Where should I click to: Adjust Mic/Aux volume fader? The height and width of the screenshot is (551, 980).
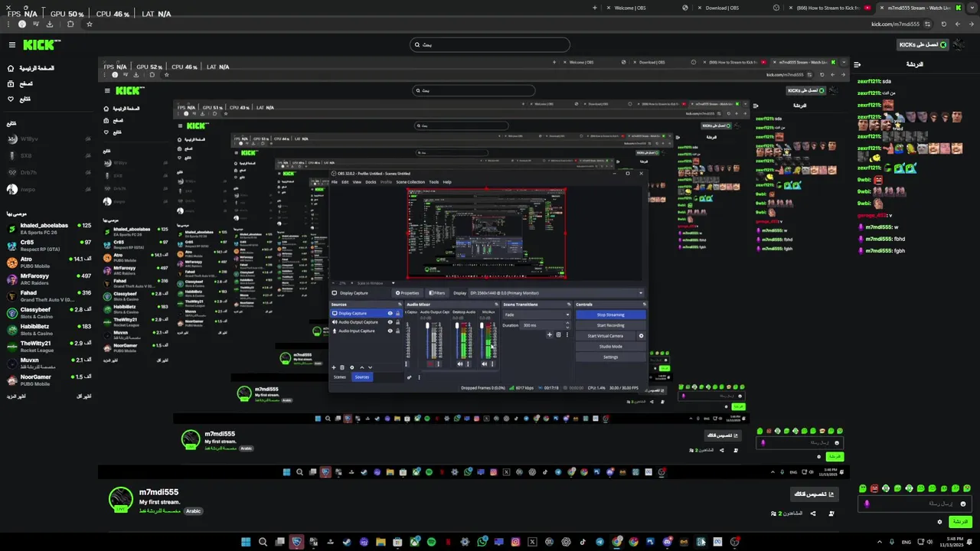482,326
